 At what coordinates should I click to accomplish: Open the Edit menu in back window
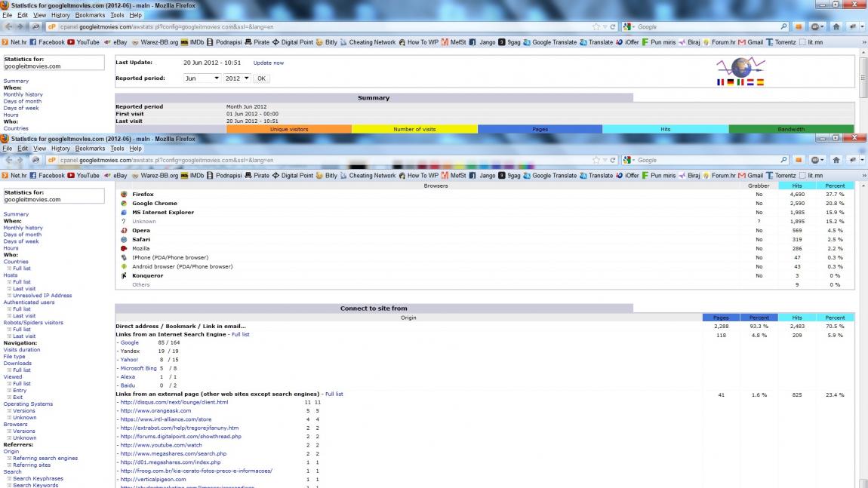click(22, 15)
